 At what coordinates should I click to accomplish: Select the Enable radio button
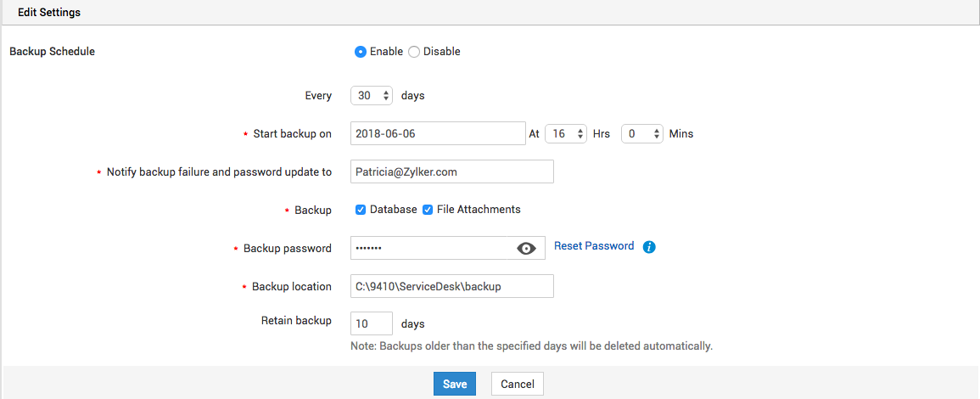click(360, 52)
